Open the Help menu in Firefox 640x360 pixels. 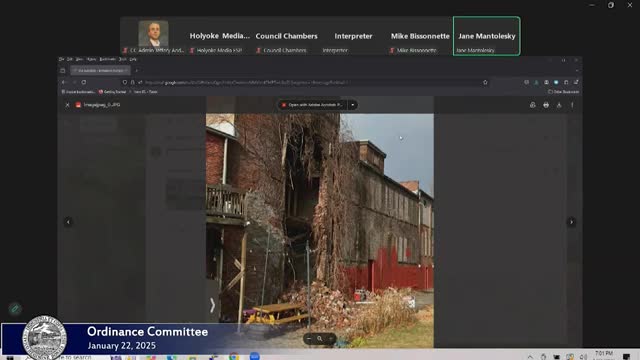[x=133, y=59]
